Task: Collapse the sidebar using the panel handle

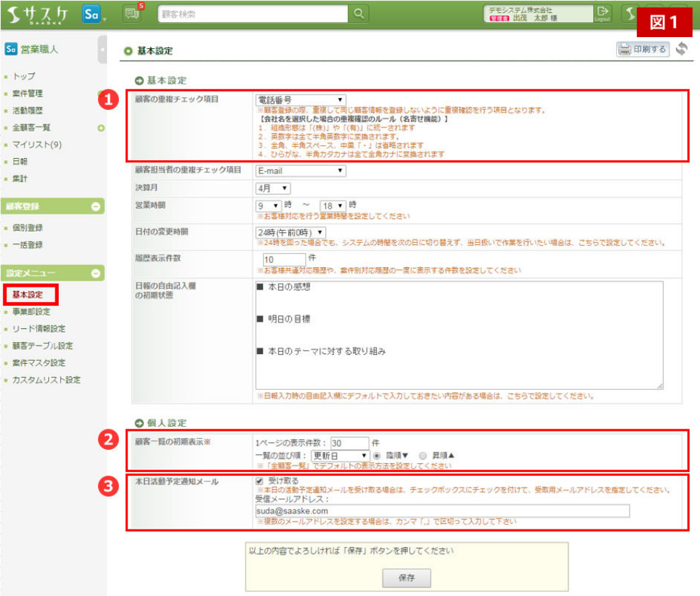Action: tap(103, 50)
